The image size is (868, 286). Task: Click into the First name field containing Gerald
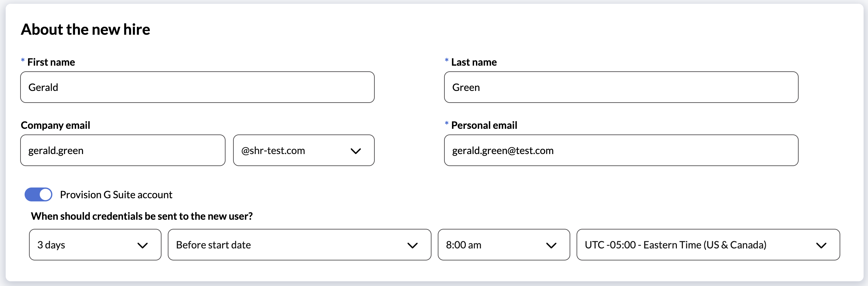[x=197, y=87]
